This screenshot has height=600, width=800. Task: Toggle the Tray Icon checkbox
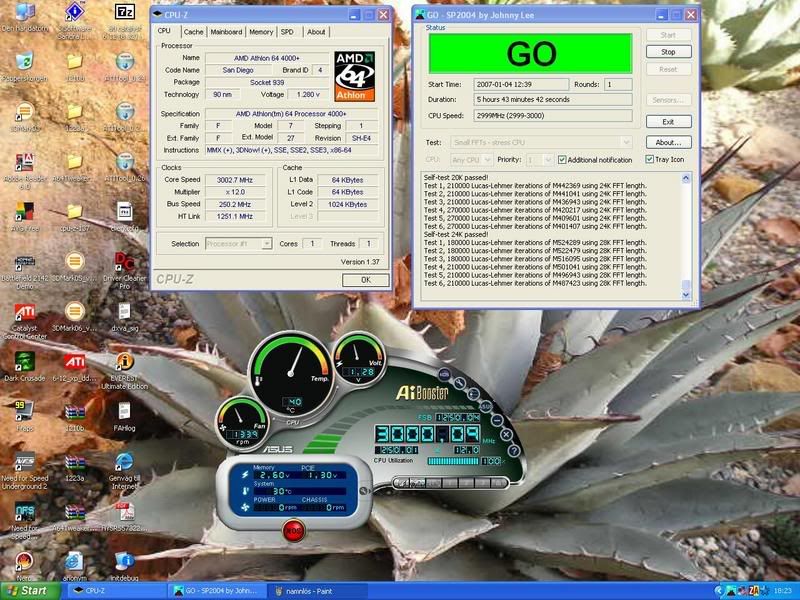[649, 159]
